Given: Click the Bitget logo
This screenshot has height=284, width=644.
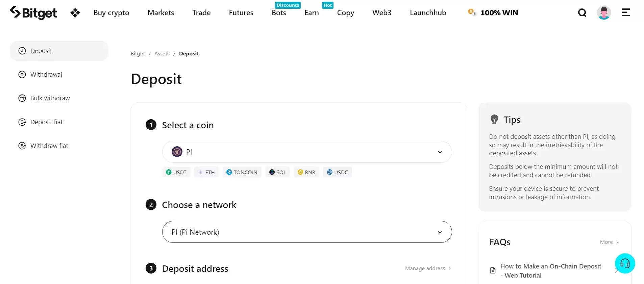Looking at the screenshot, I should click(33, 13).
